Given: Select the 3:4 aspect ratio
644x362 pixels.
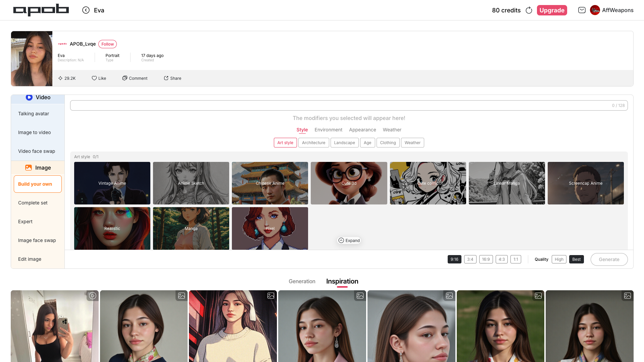Looking at the screenshot, I should tap(470, 259).
